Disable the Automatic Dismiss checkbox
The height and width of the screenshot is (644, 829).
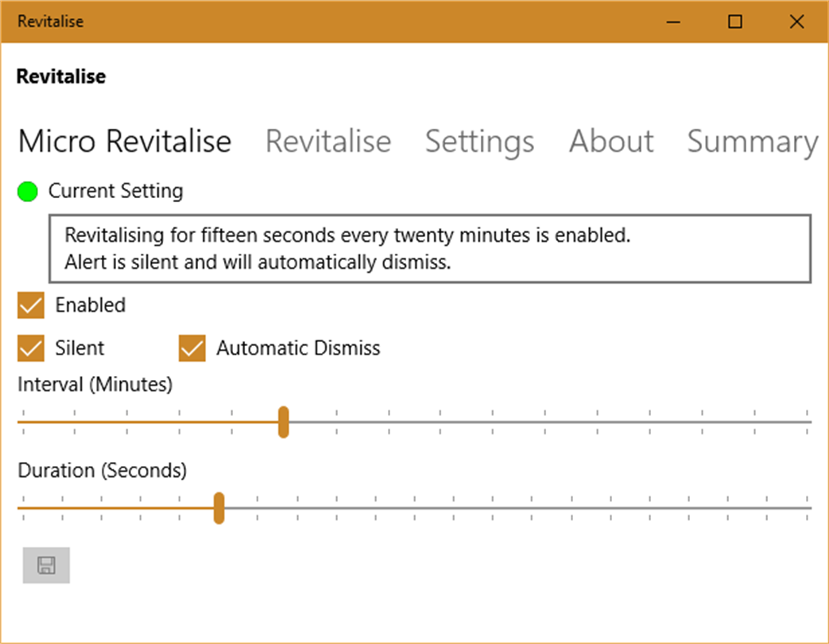[x=192, y=348]
